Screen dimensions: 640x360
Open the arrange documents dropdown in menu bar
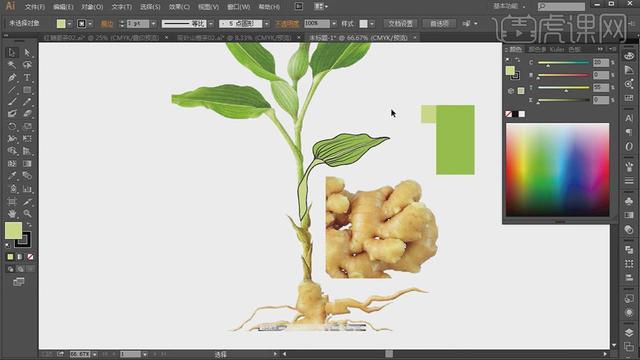[321, 7]
